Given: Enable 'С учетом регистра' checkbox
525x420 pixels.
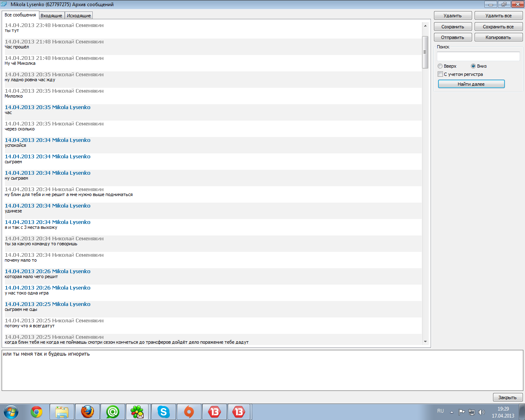Looking at the screenshot, I should point(440,74).
